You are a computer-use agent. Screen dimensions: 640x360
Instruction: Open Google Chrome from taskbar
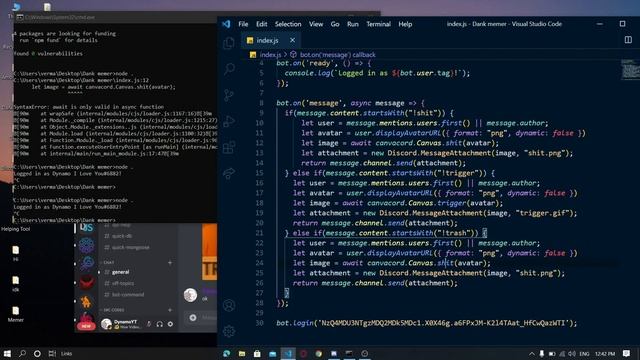pyautogui.click(x=319, y=353)
